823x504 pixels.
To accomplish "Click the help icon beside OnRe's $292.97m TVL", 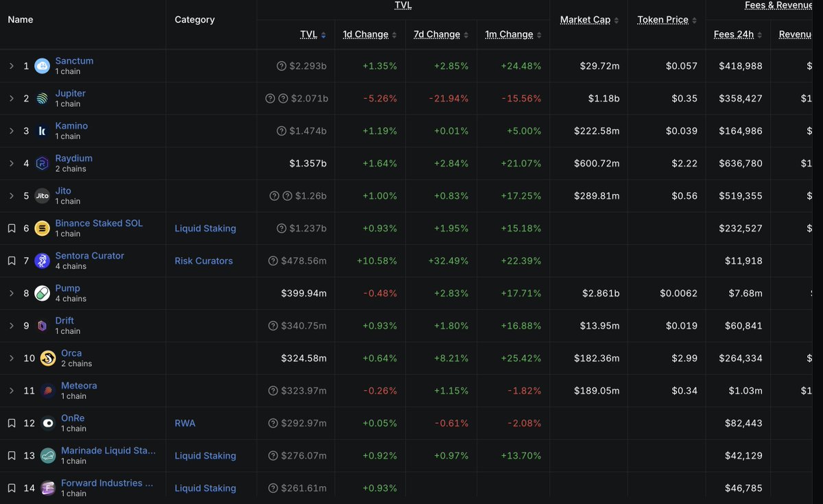I will [x=273, y=423].
